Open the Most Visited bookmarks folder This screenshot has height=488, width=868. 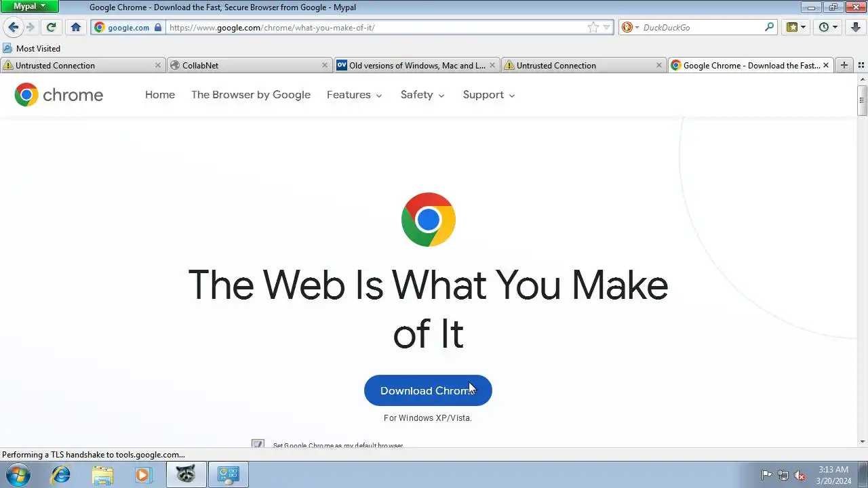pyautogui.click(x=32, y=49)
